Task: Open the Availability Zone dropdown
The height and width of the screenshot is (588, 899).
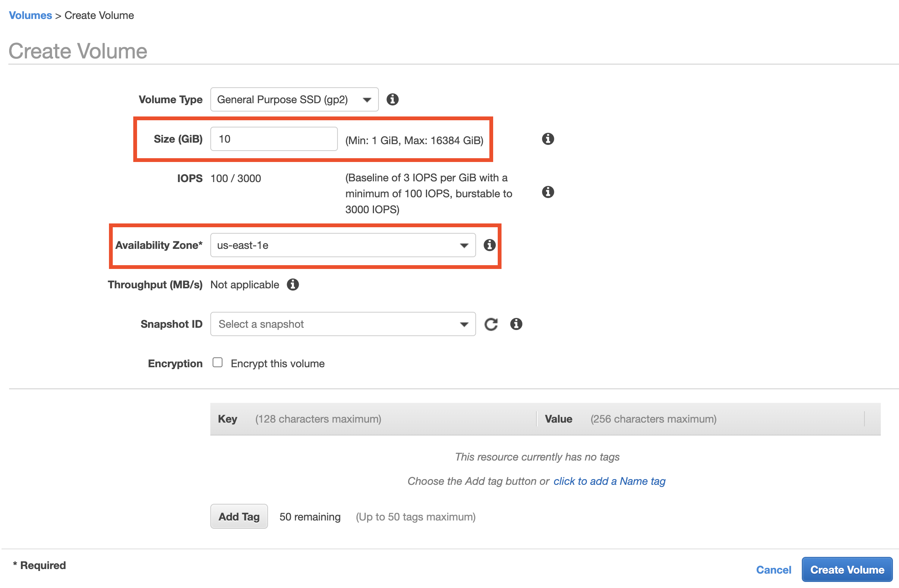Action: [342, 245]
